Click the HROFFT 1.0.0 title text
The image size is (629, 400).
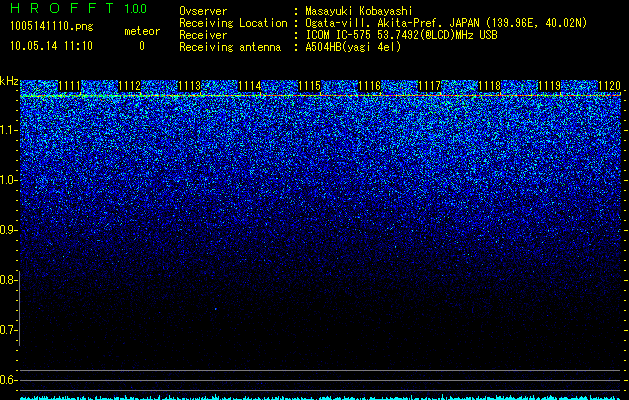78,8
